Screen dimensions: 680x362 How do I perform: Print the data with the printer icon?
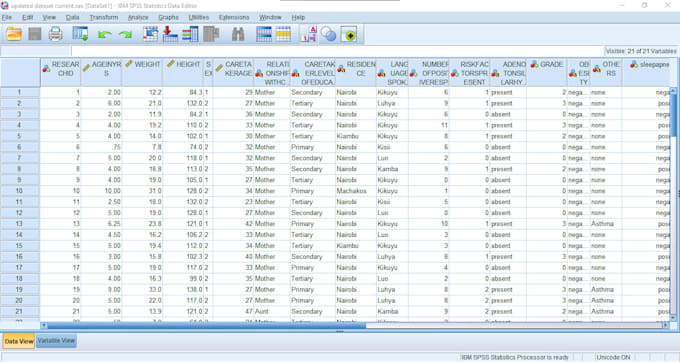tap(56, 34)
